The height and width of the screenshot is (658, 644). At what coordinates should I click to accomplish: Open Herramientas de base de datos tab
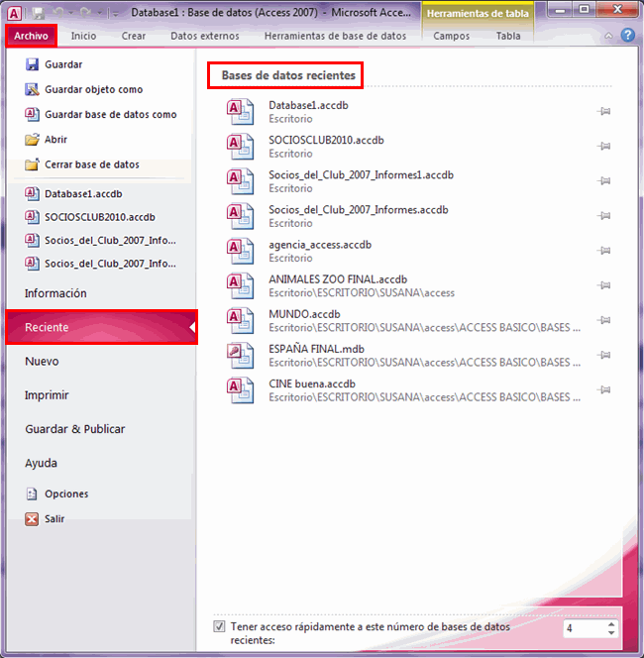335,36
